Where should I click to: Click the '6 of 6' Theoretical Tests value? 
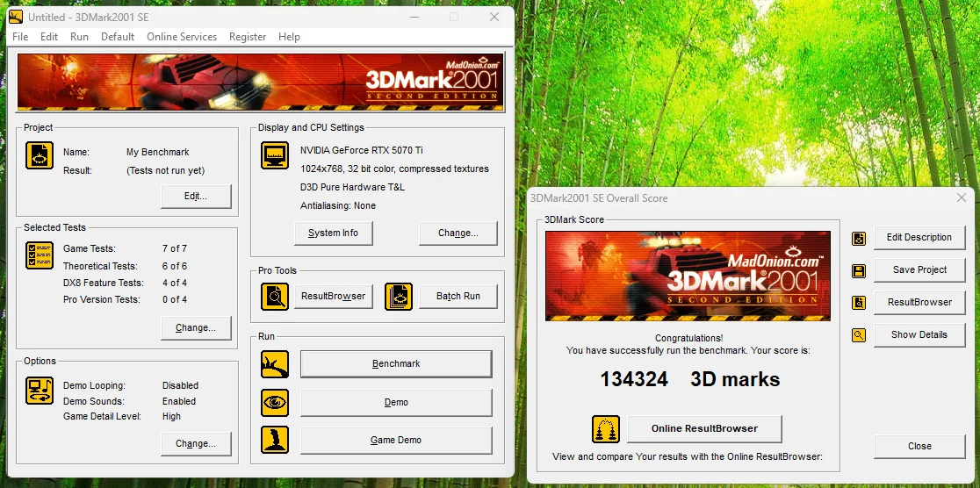175,266
